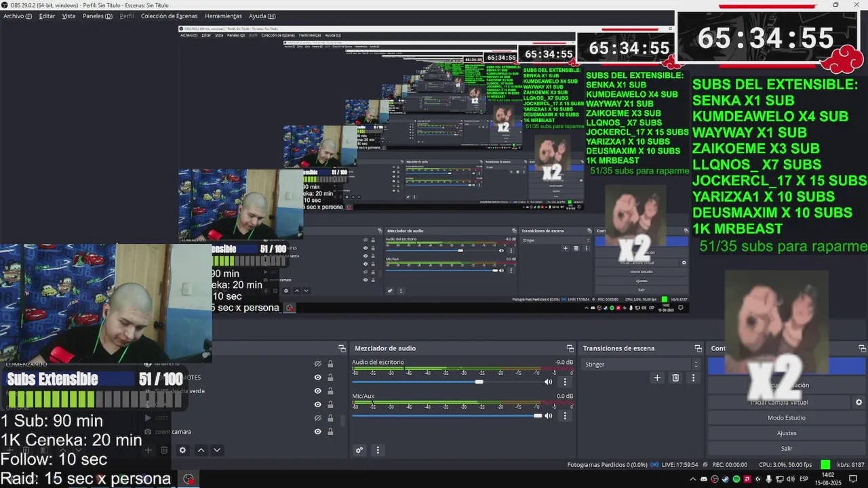Open audio mixer panel three-dot menu
The height and width of the screenshot is (488, 868).
pos(378,450)
